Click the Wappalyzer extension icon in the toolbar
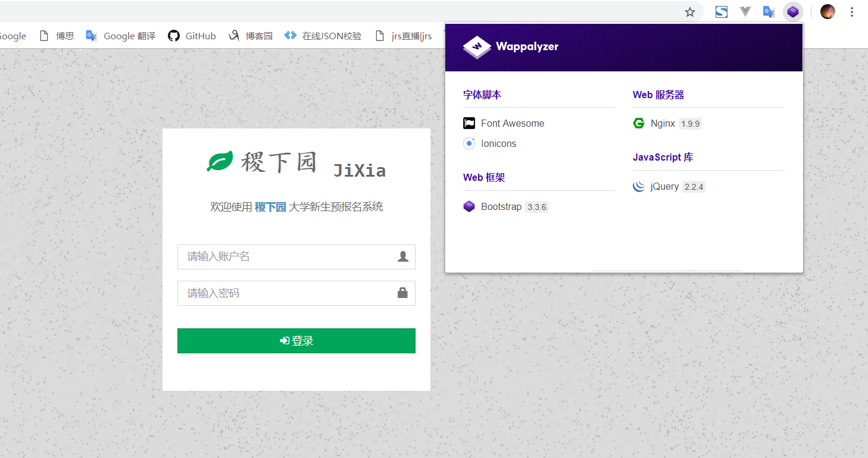The height and width of the screenshot is (458, 868). 792,11
